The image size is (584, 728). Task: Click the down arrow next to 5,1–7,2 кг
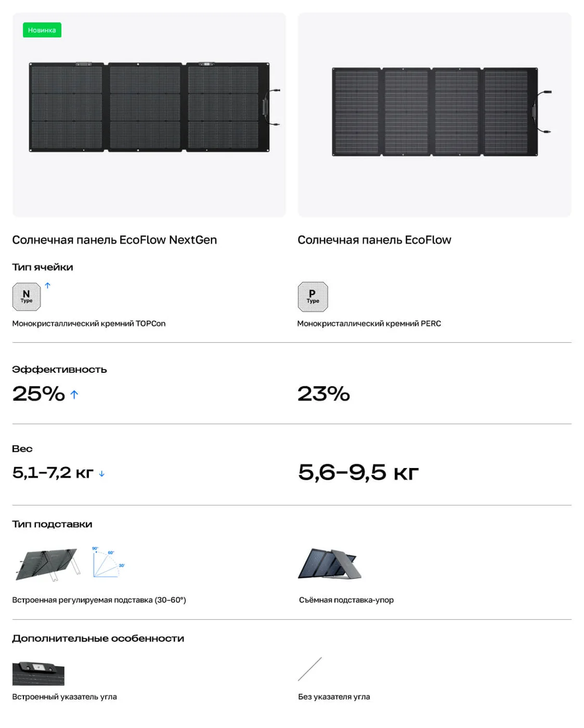102,474
